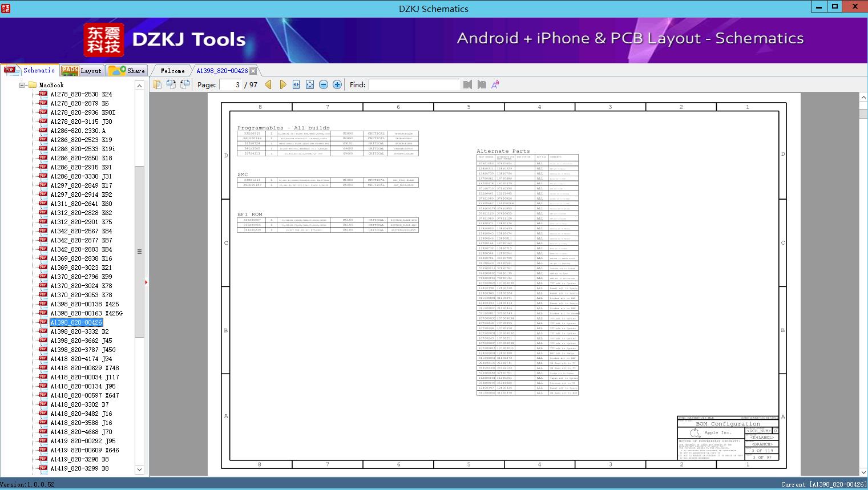Open A1312_820-2901 K75 schematic

(x=81, y=222)
